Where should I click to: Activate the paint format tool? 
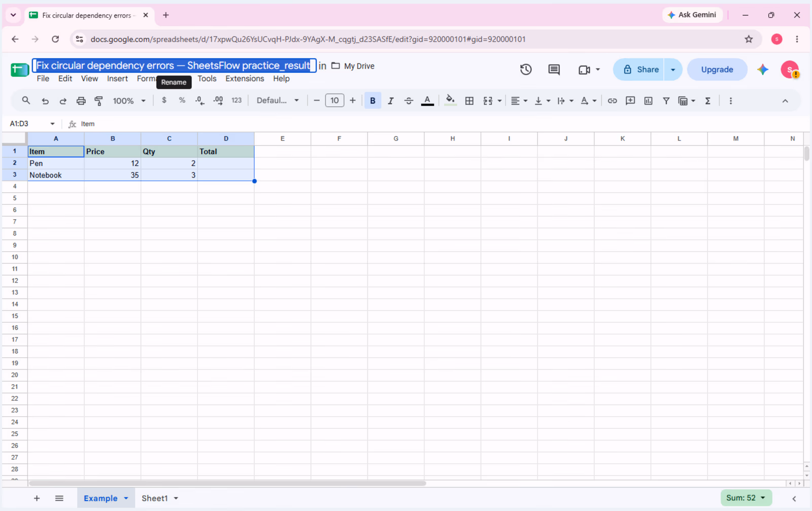click(x=99, y=100)
